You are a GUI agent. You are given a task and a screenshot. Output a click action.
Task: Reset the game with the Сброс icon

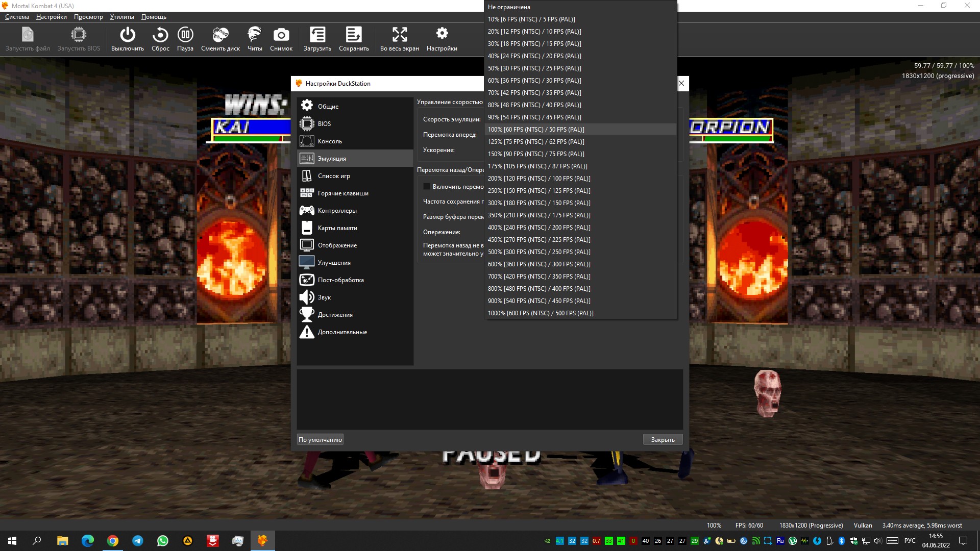point(160,39)
